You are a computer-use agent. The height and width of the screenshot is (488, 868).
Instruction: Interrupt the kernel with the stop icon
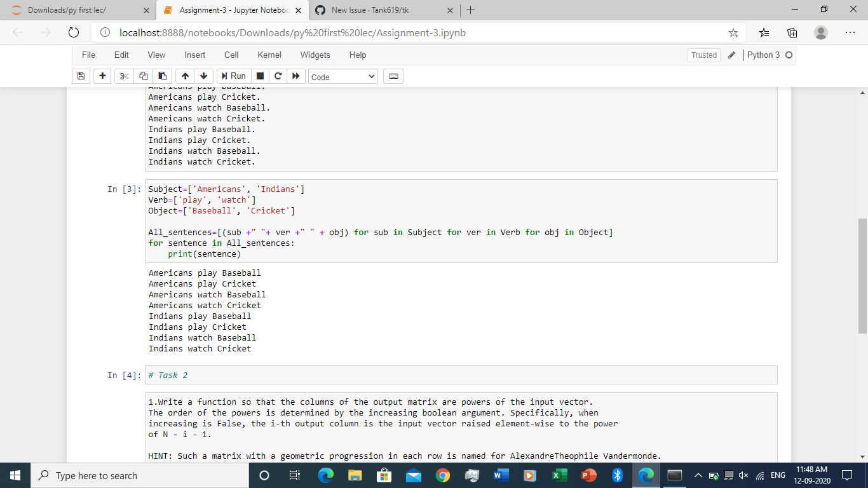click(260, 76)
